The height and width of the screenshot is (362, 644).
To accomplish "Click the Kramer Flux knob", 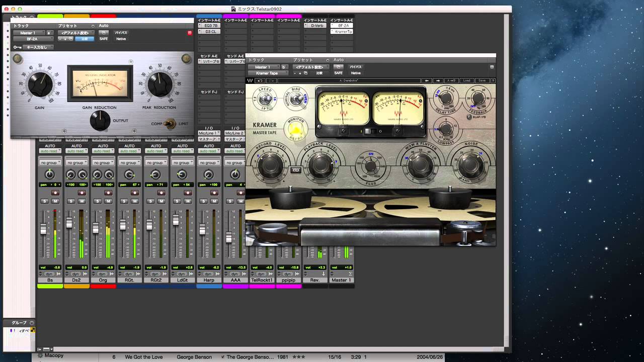I will 371,166.
